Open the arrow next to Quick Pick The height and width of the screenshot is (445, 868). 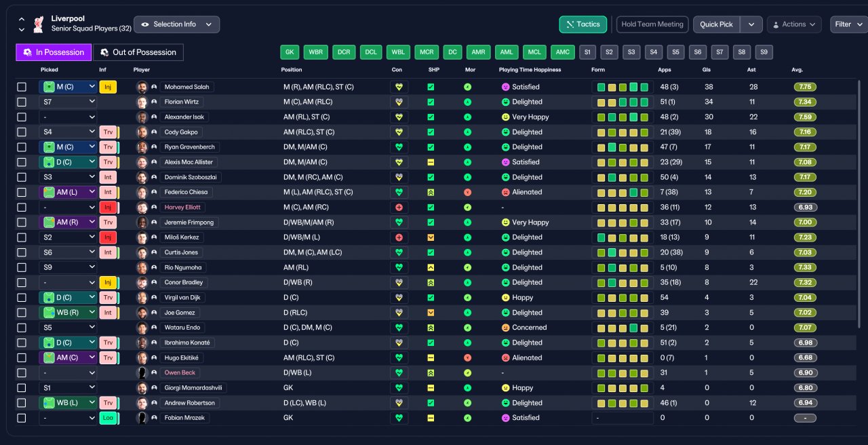click(x=751, y=24)
